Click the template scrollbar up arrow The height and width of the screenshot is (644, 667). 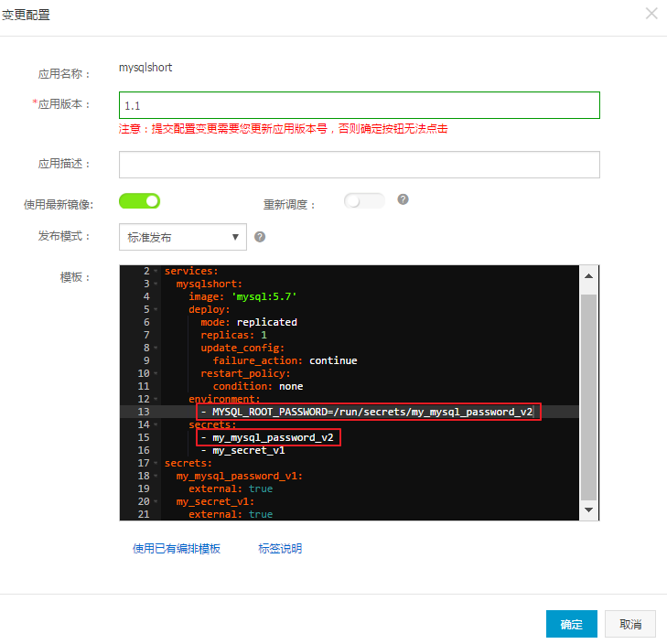[588, 276]
